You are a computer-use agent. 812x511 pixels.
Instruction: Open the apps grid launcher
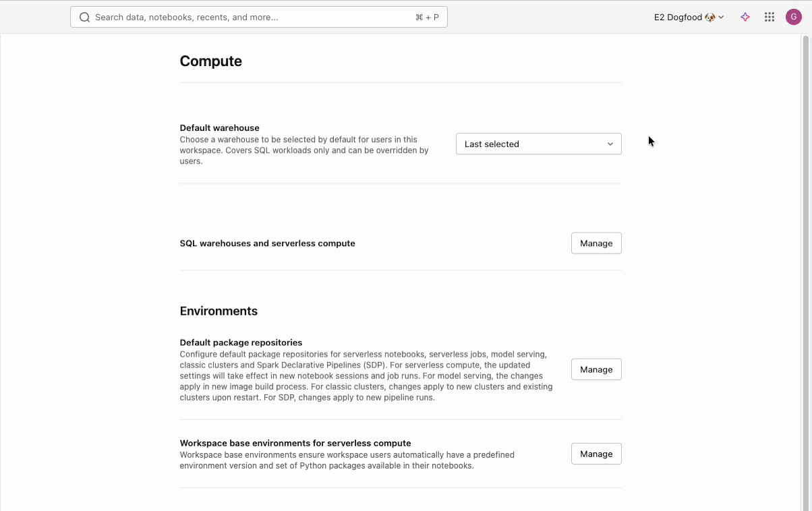coord(770,17)
